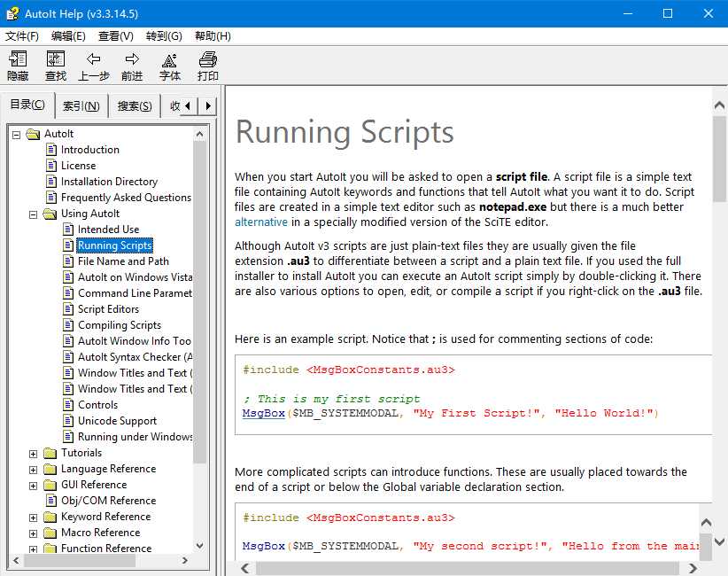Switch to the 搜索(S) tab
Image resolution: width=728 pixels, height=576 pixels.
point(135,106)
